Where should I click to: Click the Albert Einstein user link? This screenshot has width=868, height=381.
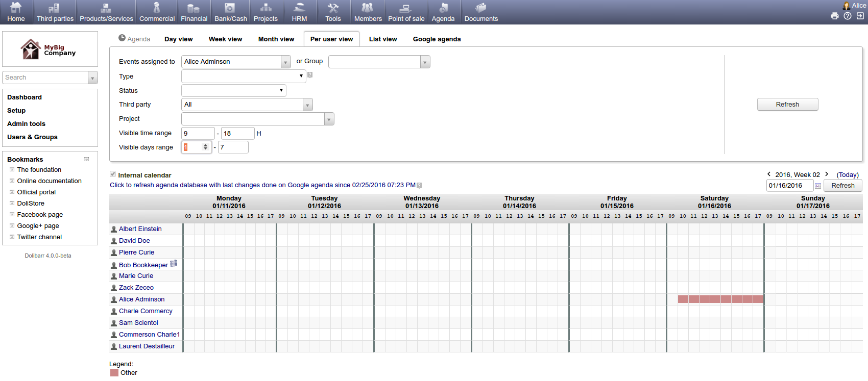[140, 229]
